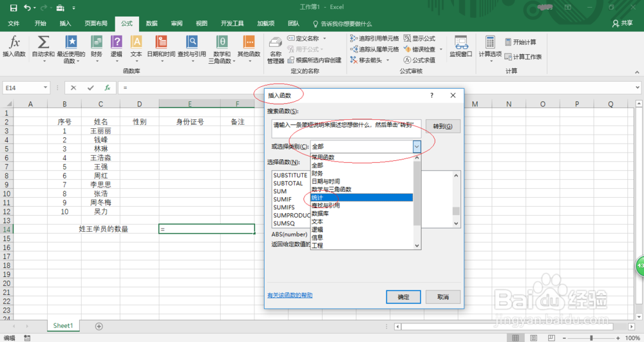Open the Date & Time (日期和时间) functions icon
This screenshot has height=342, width=644.
tap(161, 43)
